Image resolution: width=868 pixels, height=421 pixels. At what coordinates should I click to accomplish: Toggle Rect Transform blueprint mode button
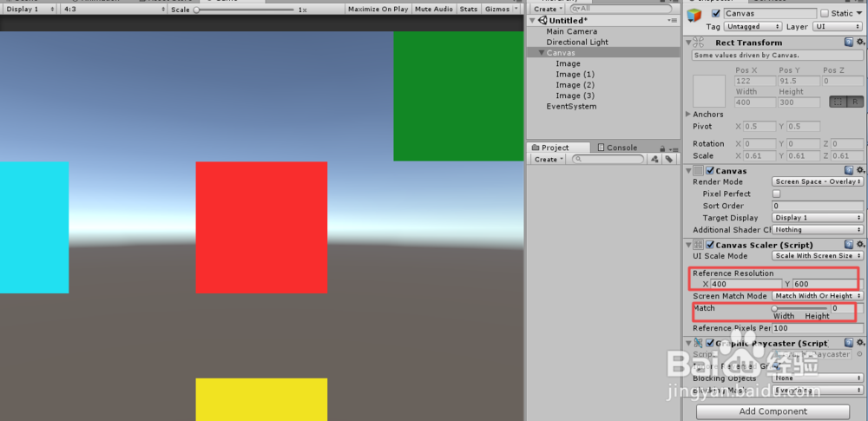tap(838, 102)
